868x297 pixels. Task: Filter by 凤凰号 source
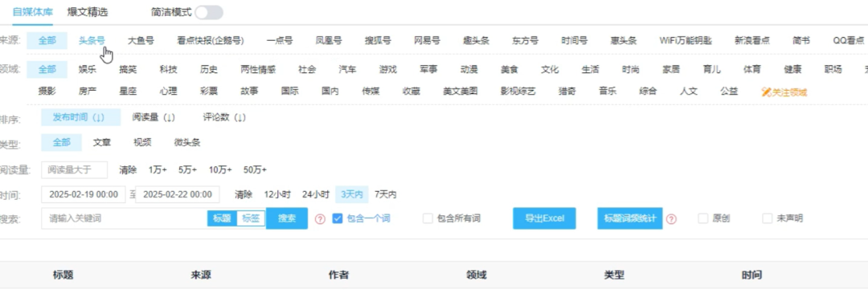click(x=329, y=40)
